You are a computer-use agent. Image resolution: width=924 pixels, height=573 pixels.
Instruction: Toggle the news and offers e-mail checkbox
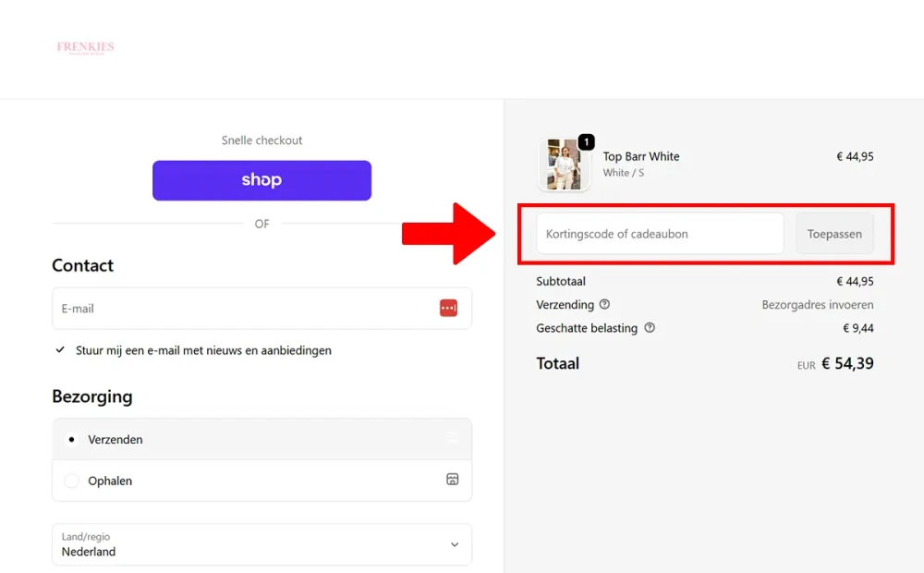60,350
